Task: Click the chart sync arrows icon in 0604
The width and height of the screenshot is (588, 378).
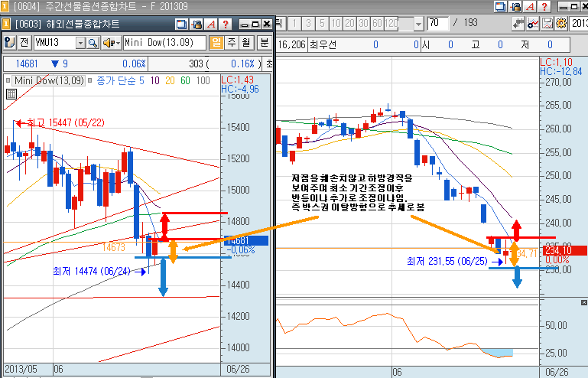Action: (x=518, y=23)
